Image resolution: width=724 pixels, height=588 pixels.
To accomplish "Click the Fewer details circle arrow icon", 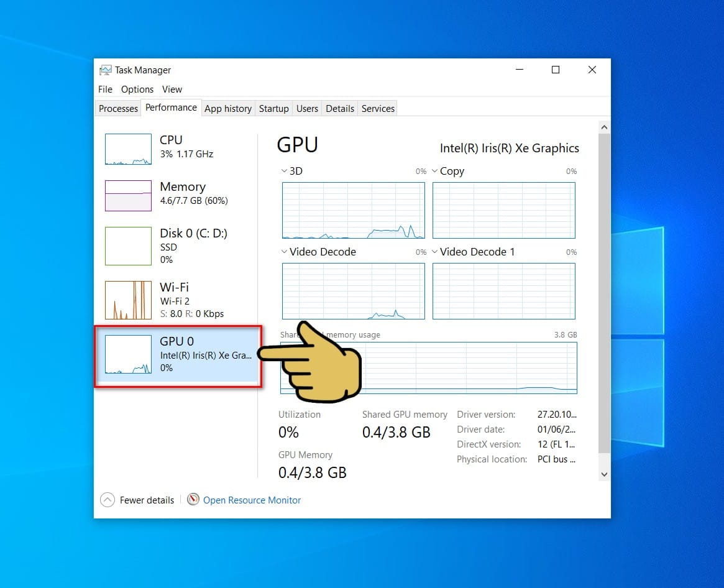I will pyautogui.click(x=107, y=500).
